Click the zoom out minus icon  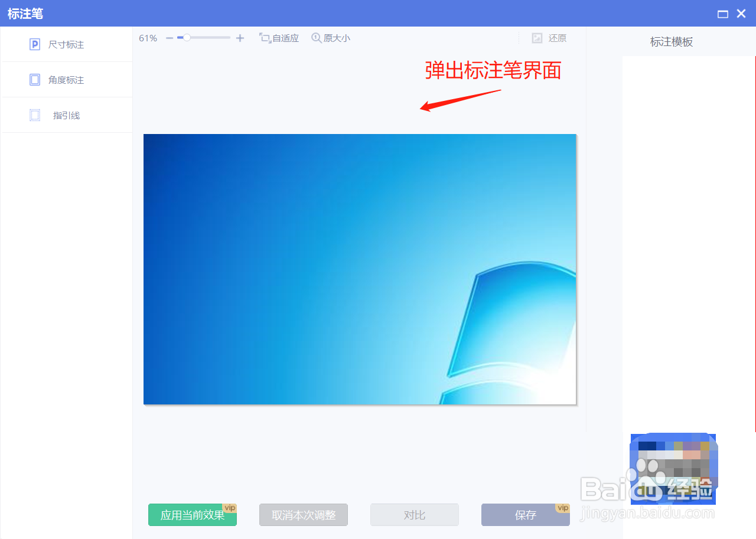coord(170,38)
